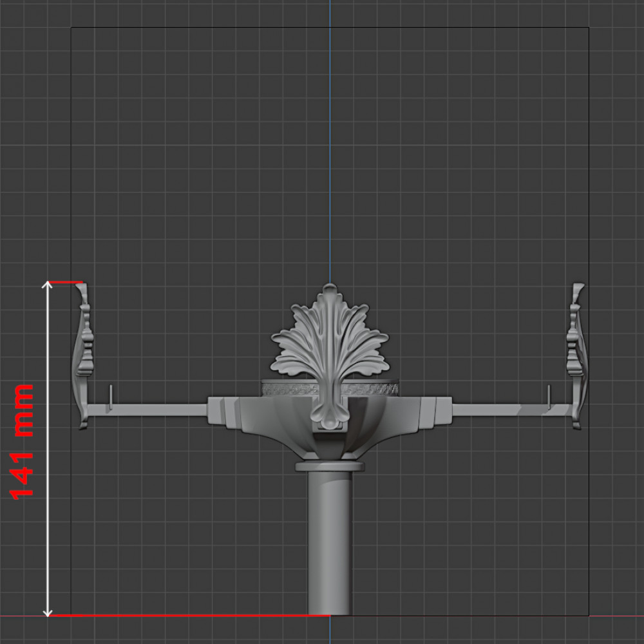The image size is (644, 644).
Task: Select the left horizontal arm bar
Action: [147, 410]
